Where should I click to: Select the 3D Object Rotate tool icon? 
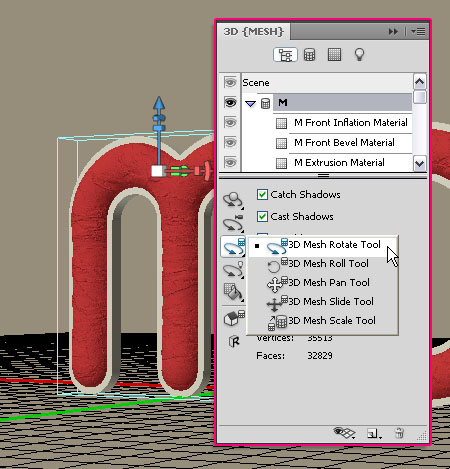pos(233,200)
